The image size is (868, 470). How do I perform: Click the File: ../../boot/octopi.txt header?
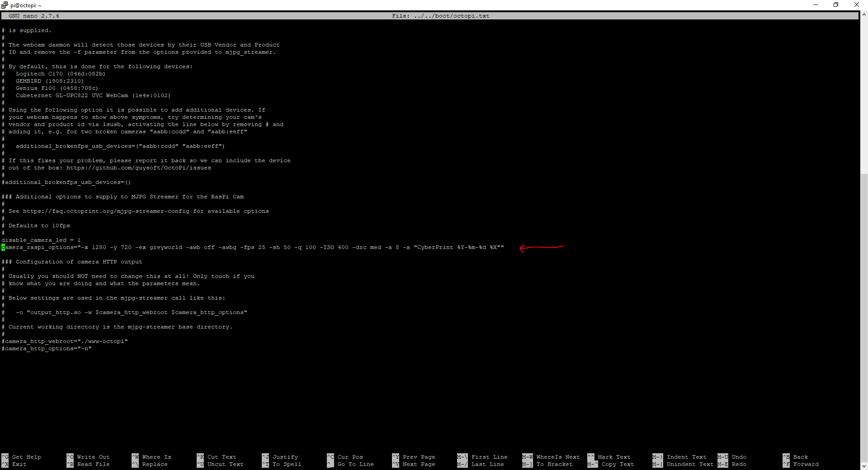[x=441, y=16]
